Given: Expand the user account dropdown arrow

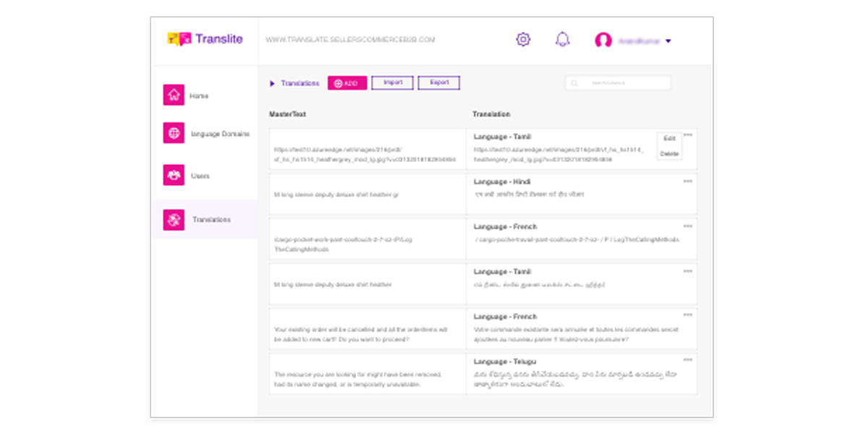Looking at the screenshot, I should (668, 41).
